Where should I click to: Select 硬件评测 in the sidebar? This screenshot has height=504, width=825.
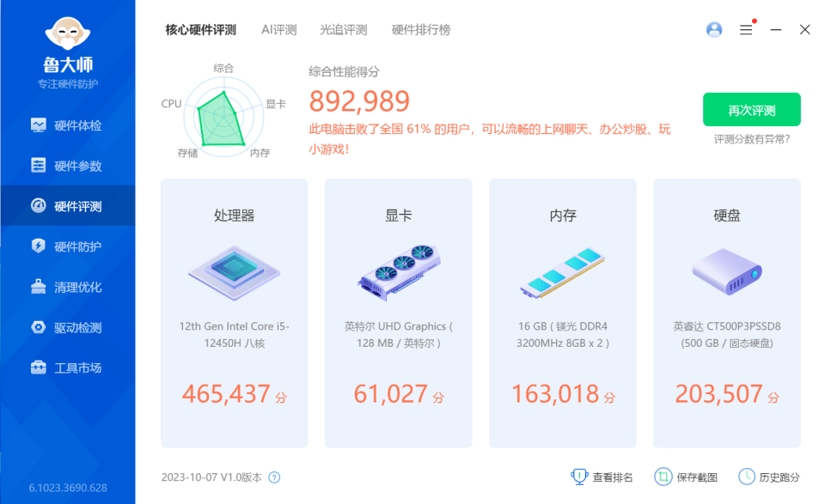coord(68,205)
